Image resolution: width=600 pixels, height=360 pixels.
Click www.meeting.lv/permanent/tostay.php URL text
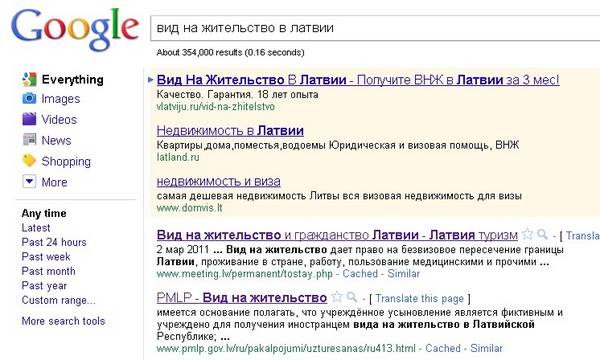[x=245, y=274]
